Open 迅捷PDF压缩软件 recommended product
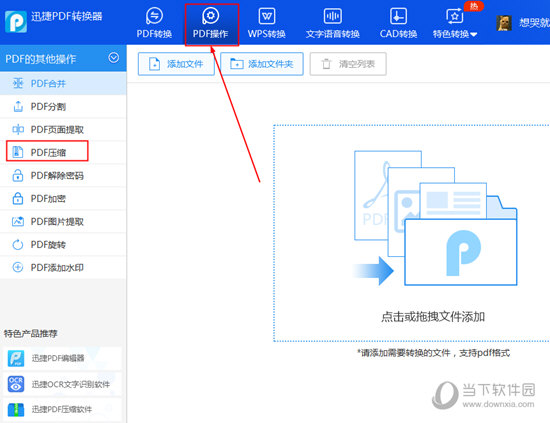 (x=62, y=409)
